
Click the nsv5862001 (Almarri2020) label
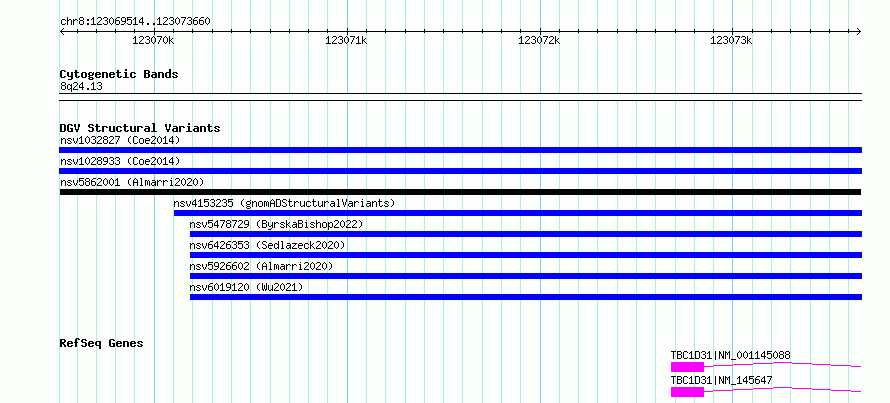click(x=132, y=182)
